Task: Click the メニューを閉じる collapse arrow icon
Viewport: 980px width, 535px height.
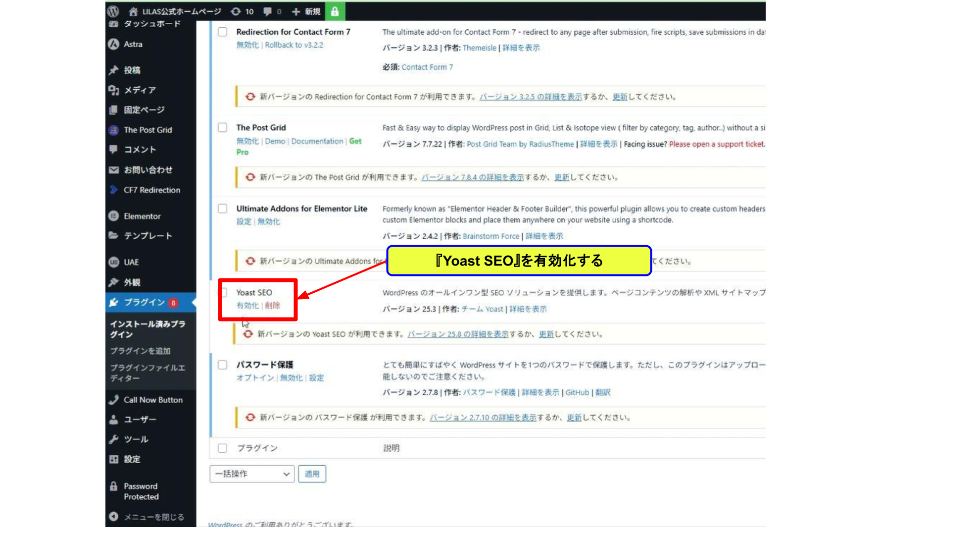Action: point(114,516)
